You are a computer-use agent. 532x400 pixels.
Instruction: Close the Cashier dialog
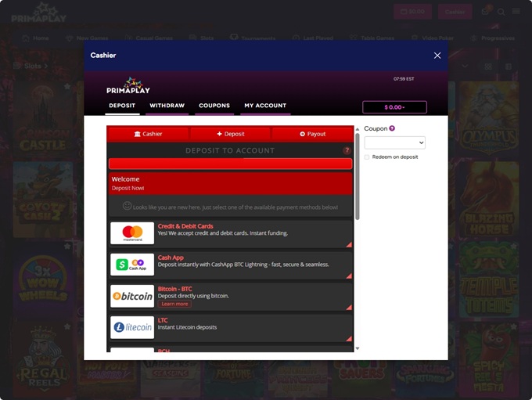pyautogui.click(x=437, y=56)
